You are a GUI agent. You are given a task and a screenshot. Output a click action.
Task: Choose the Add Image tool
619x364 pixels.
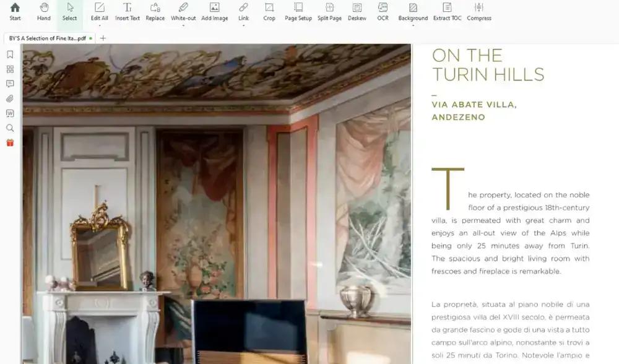pyautogui.click(x=214, y=11)
